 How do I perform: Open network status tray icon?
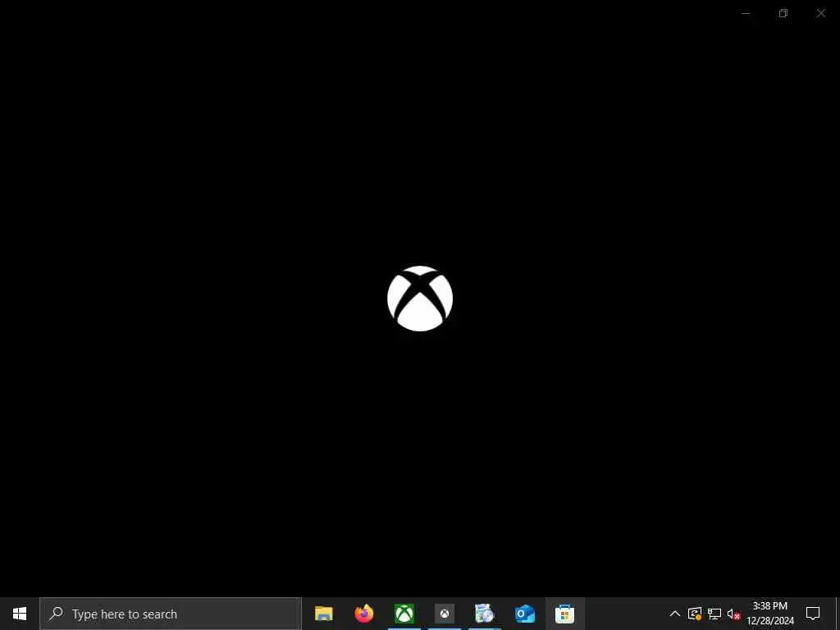714,614
